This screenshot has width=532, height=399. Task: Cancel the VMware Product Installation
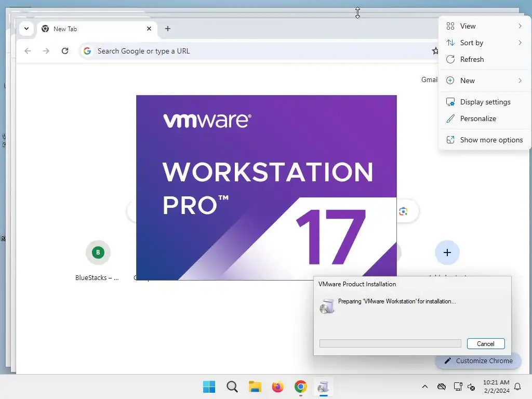pyautogui.click(x=486, y=344)
